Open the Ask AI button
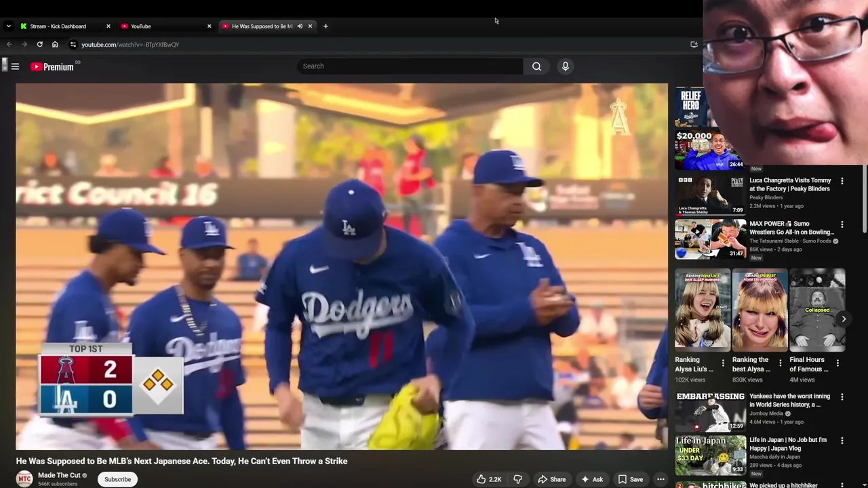Screen dimensions: 868x488 (591, 479)
